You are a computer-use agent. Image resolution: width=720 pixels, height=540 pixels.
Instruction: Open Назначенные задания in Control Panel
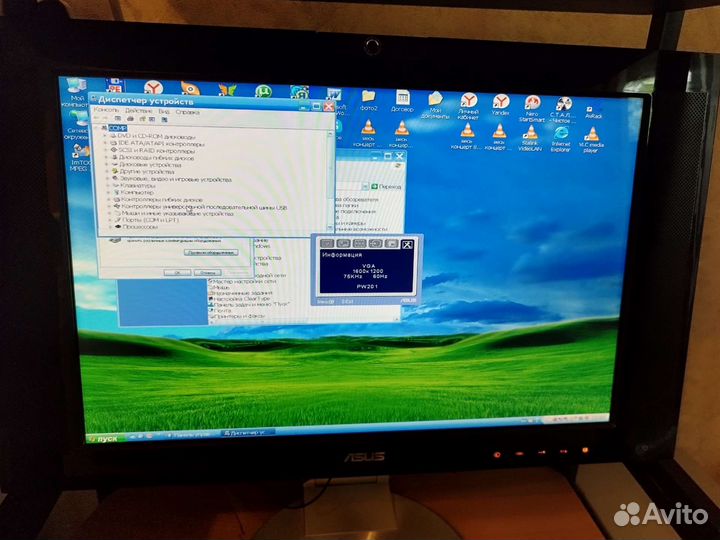coord(241,292)
